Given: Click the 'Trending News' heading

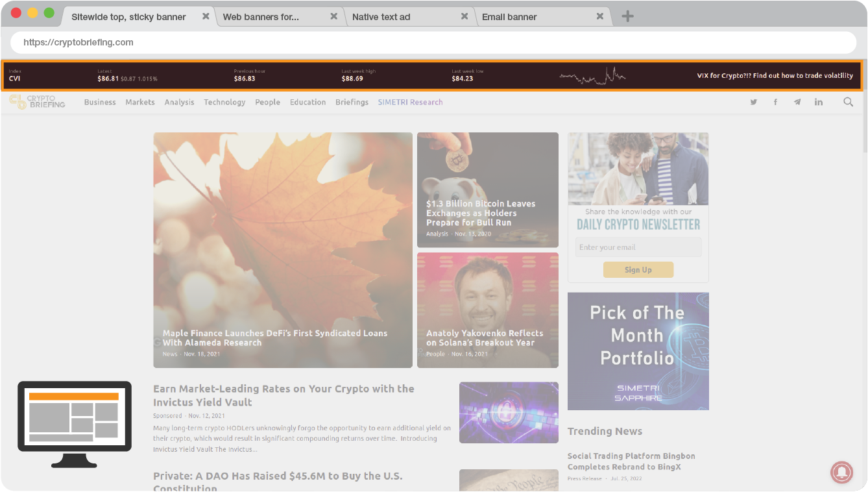Looking at the screenshot, I should point(605,431).
